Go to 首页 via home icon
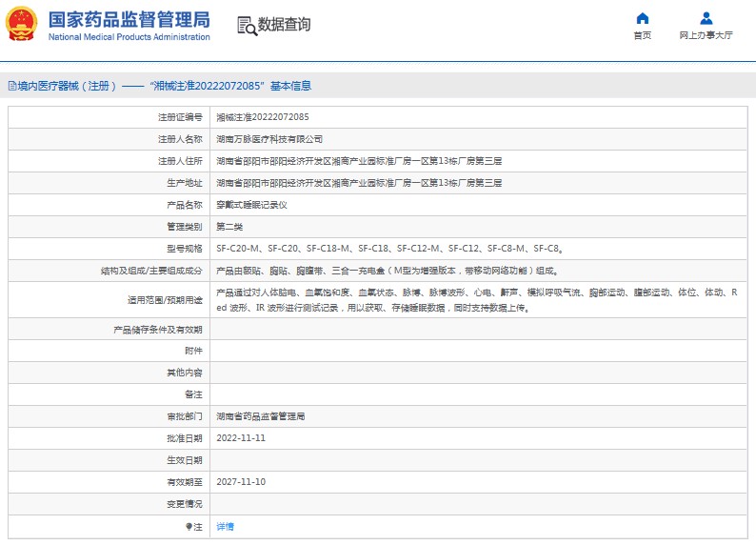The height and width of the screenshot is (545, 756). 642,18
